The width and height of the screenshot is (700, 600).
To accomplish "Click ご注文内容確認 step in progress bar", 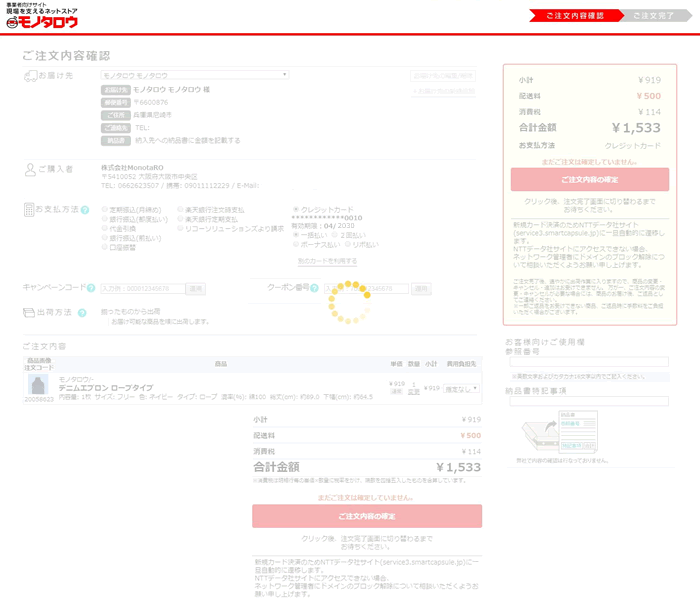I will 575,16.
